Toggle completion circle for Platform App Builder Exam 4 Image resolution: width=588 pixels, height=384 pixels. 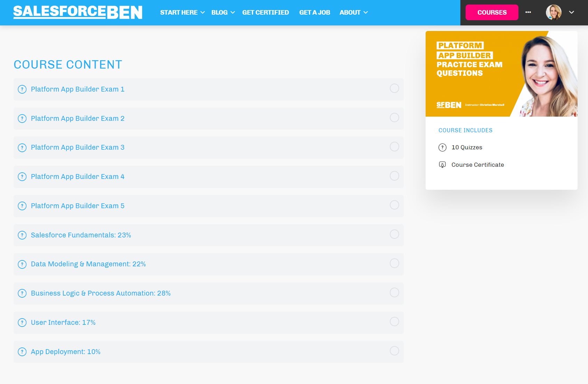tap(394, 176)
